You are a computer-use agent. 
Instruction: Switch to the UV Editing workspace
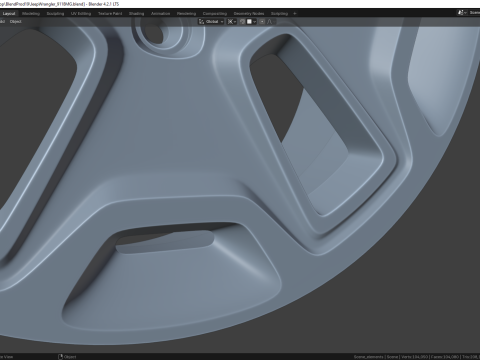click(81, 14)
